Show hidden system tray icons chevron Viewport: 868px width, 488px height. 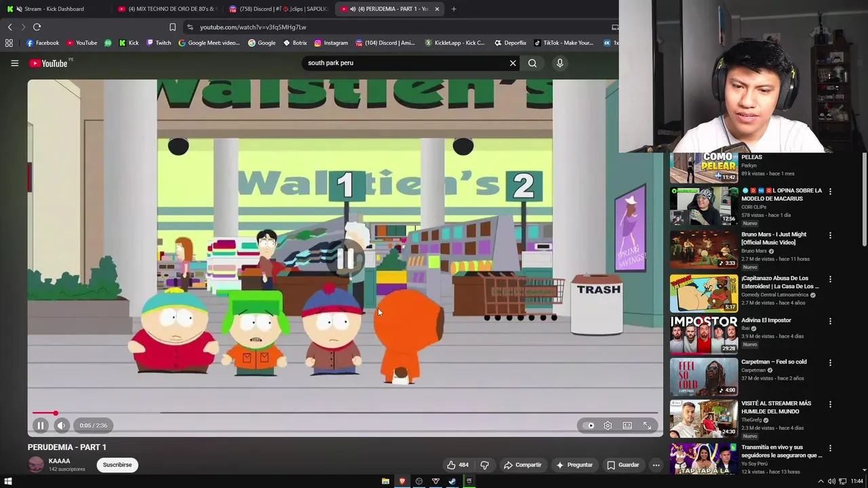click(821, 481)
